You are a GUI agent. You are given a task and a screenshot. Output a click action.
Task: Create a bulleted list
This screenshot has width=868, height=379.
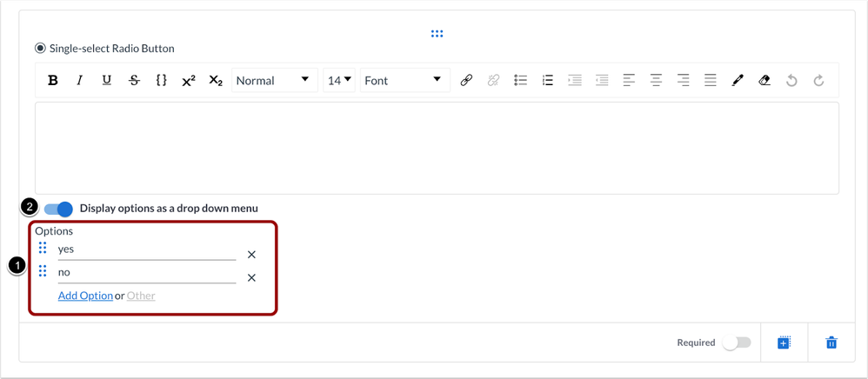[520, 81]
